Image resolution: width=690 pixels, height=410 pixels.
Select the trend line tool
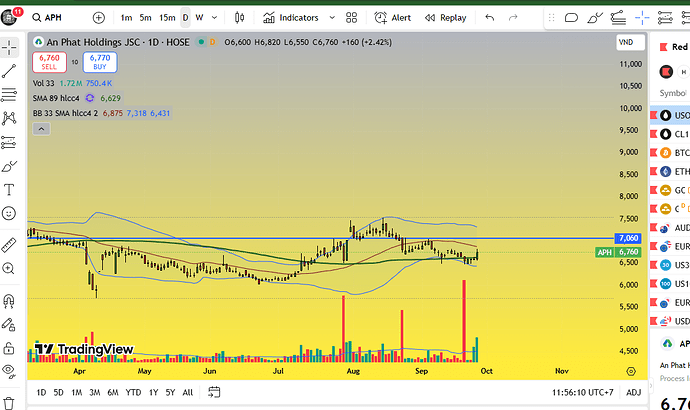[9, 71]
